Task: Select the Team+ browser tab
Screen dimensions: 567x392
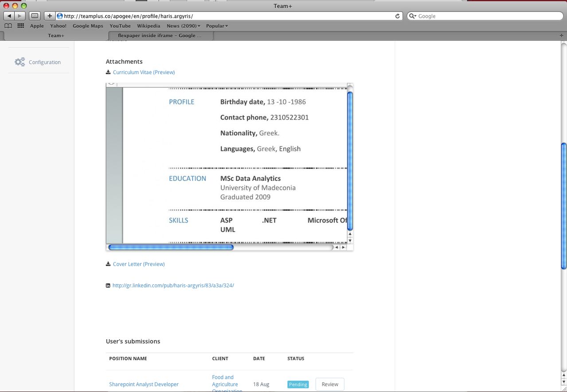Action: pyautogui.click(x=56, y=35)
